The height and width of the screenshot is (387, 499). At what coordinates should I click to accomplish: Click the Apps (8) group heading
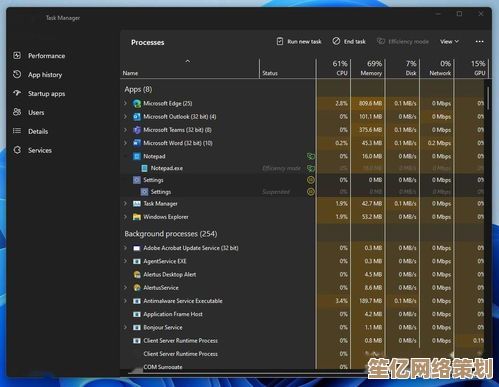click(138, 89)
